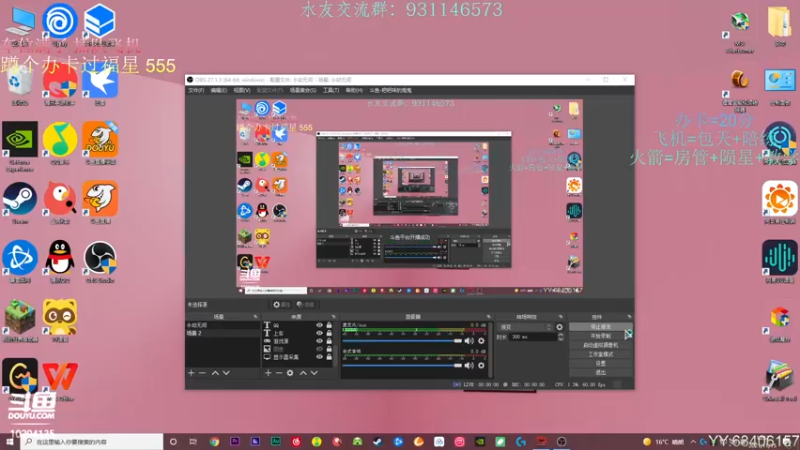
Task: Toggle visibility of the QQ source
Action: click(319, 325)
